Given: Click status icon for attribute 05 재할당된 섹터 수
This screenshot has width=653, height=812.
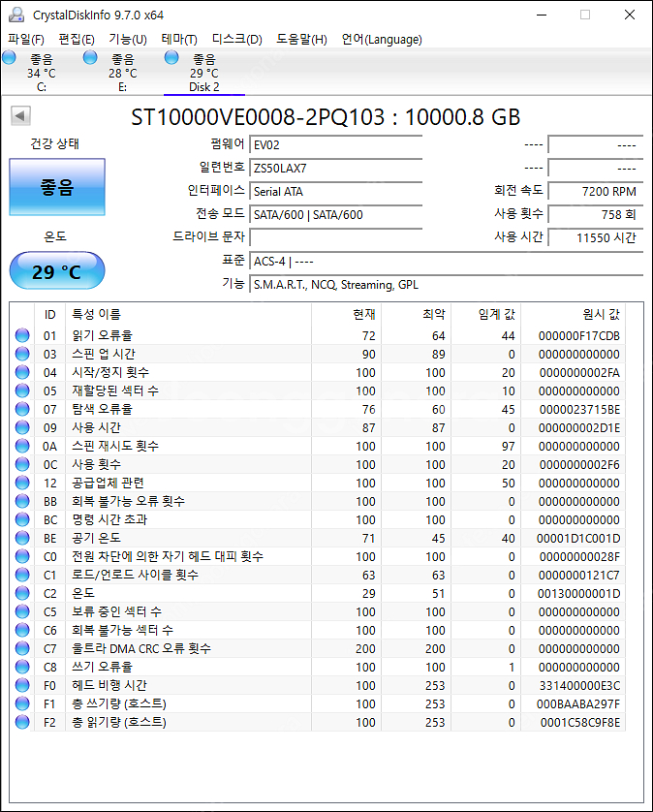Looking at the screenshot, I should 21,390.
